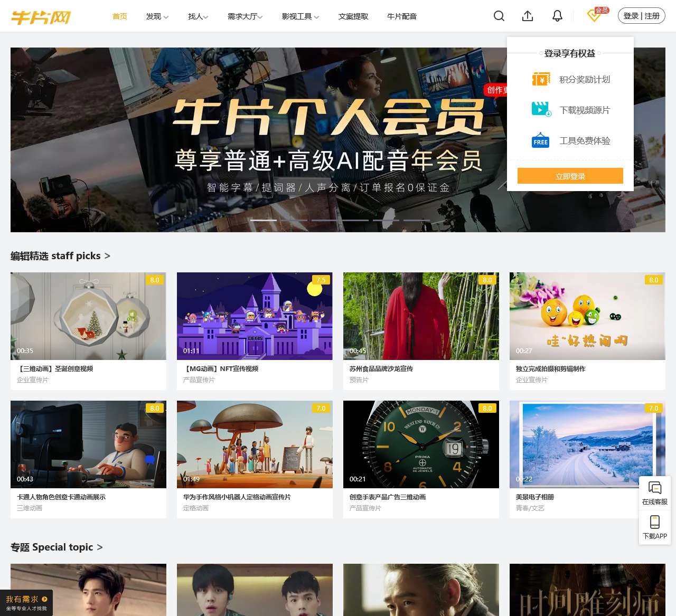Click the VIP member diamond icon

click(x=595, y=16)
